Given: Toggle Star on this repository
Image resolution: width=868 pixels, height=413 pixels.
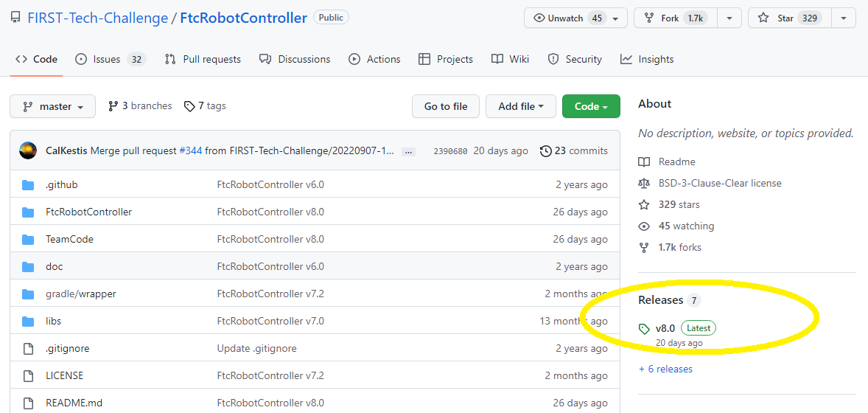Looking at the screenshot, I should (790, 18).
